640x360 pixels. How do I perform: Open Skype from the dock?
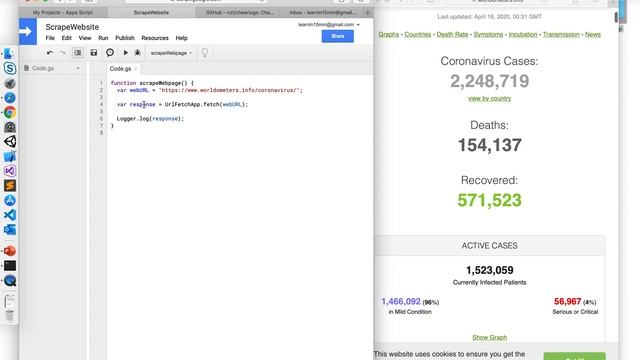[x=10, y=68]
